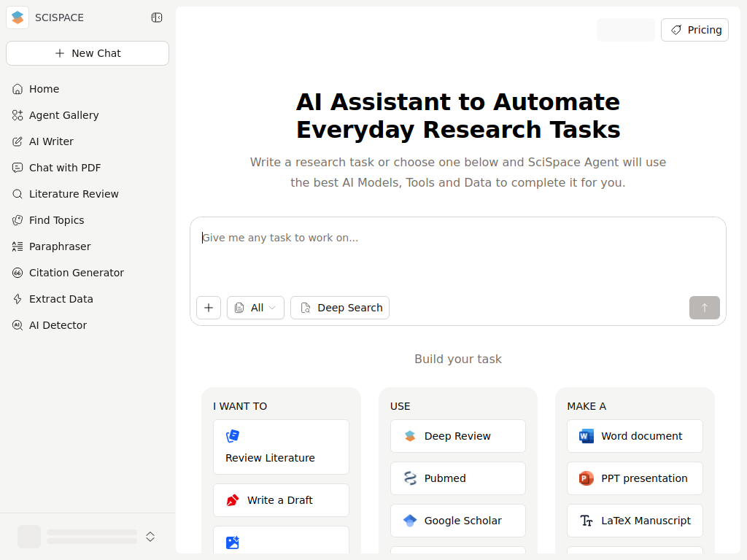The height and width of the screenshot is (560, 747).
Task: Click the AI Writer pencil icon
Action: pyautogui.click(x=18, y=141)
